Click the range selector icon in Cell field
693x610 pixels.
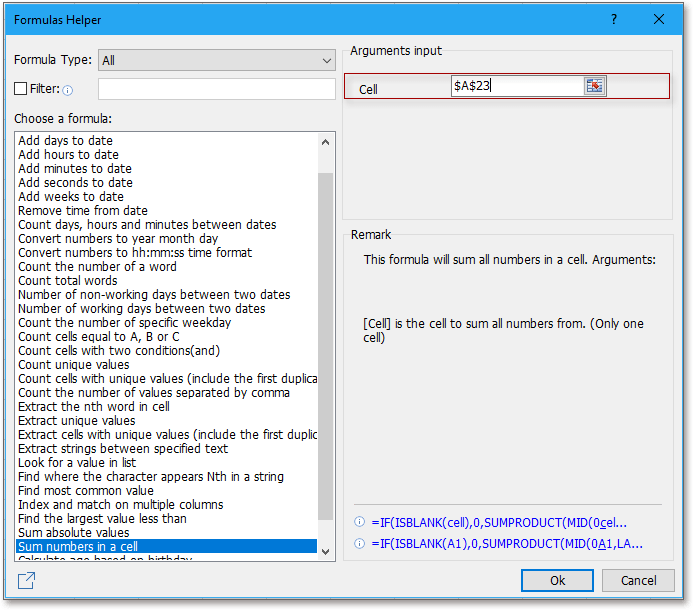tap(595, 86)
